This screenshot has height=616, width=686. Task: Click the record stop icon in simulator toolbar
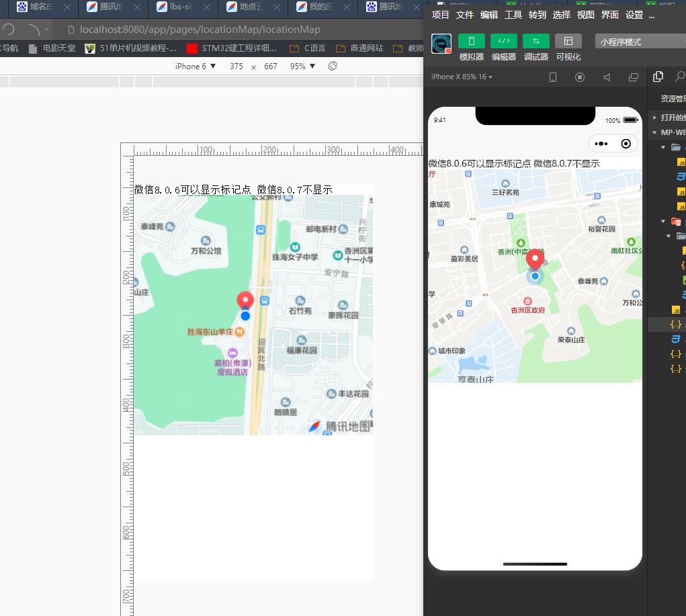(580, 77)
